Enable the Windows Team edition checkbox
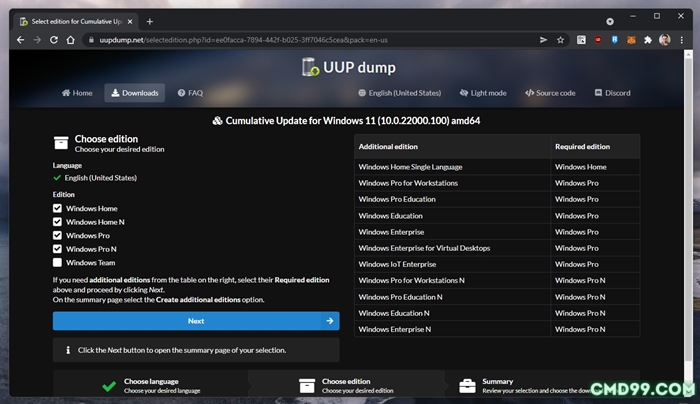Viewport: 700px width, 404px height. click(57, 262)
